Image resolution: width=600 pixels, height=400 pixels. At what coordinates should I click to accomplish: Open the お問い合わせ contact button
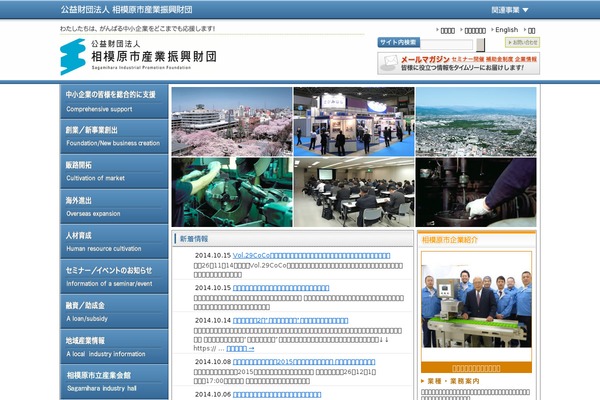coord(522,42)
